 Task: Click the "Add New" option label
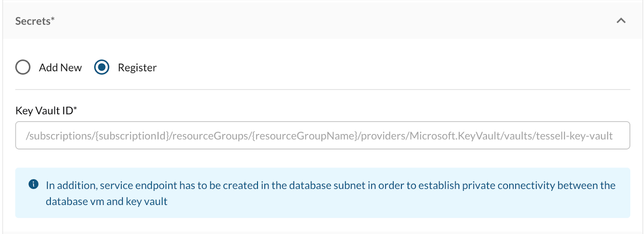(60, 68)
